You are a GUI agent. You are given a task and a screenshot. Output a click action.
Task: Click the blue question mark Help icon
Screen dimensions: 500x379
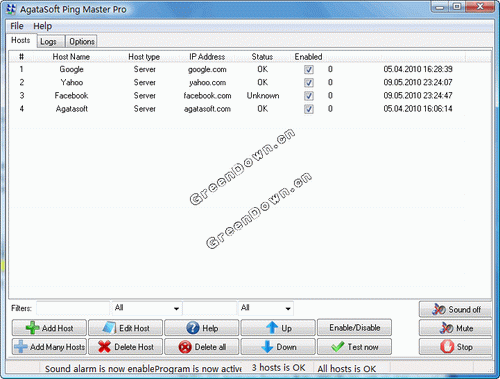(193, 328)
